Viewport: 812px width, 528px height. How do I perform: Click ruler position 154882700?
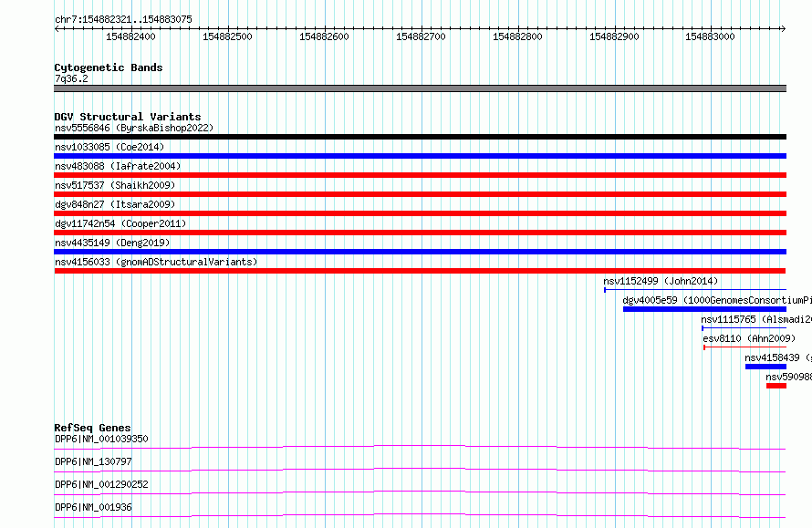(x=421, y=36)
